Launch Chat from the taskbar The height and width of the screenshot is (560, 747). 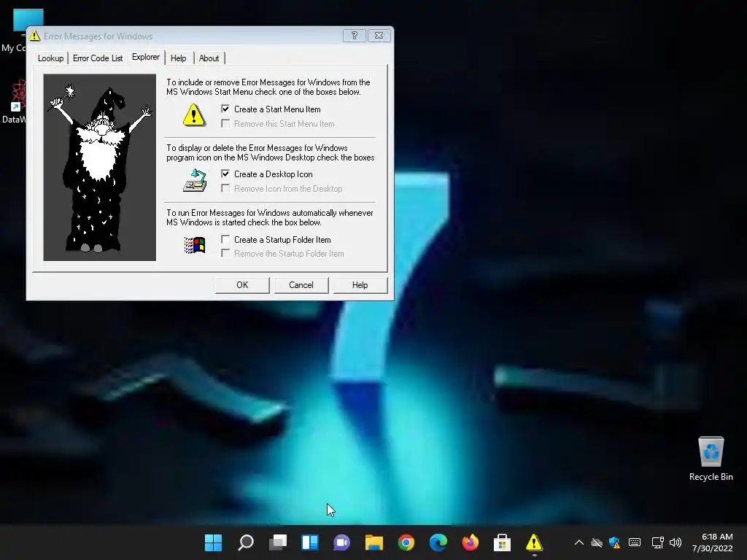tap(342, 542)
